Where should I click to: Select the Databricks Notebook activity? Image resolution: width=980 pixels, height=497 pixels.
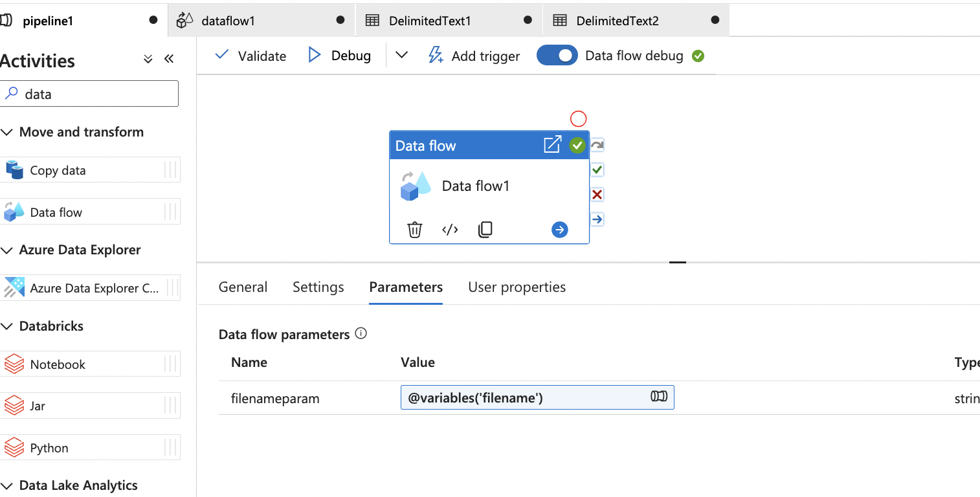[x=90, y=364]
